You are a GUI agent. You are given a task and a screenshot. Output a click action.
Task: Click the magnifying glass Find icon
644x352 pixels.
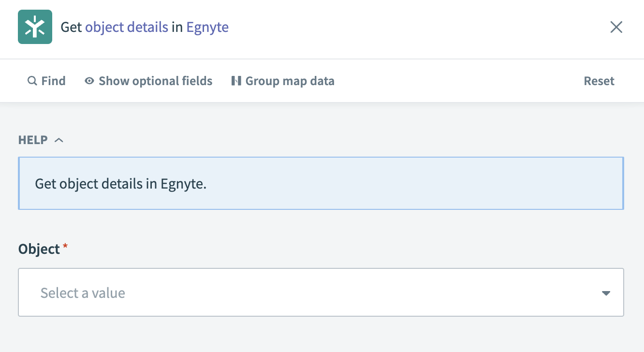[32, 81]
